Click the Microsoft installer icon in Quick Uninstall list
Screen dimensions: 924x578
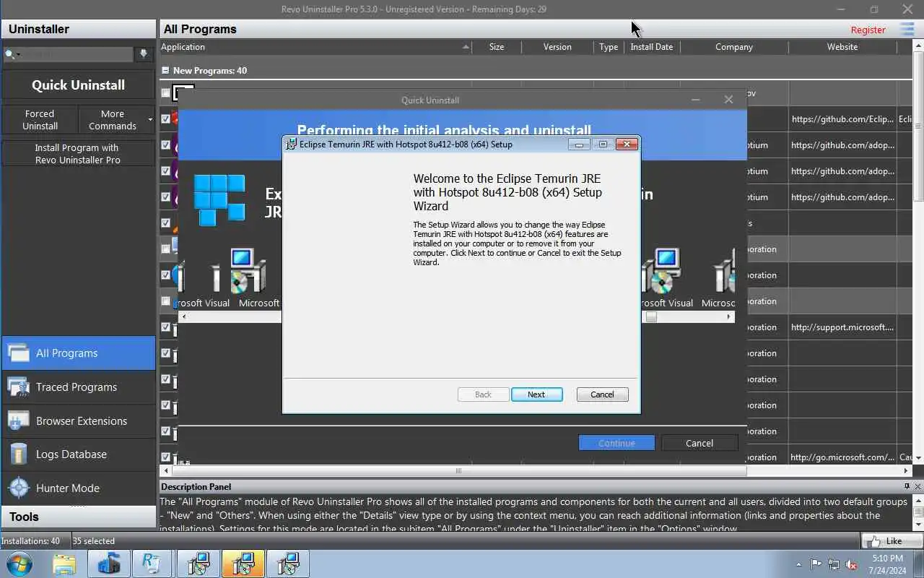point(248,271)
